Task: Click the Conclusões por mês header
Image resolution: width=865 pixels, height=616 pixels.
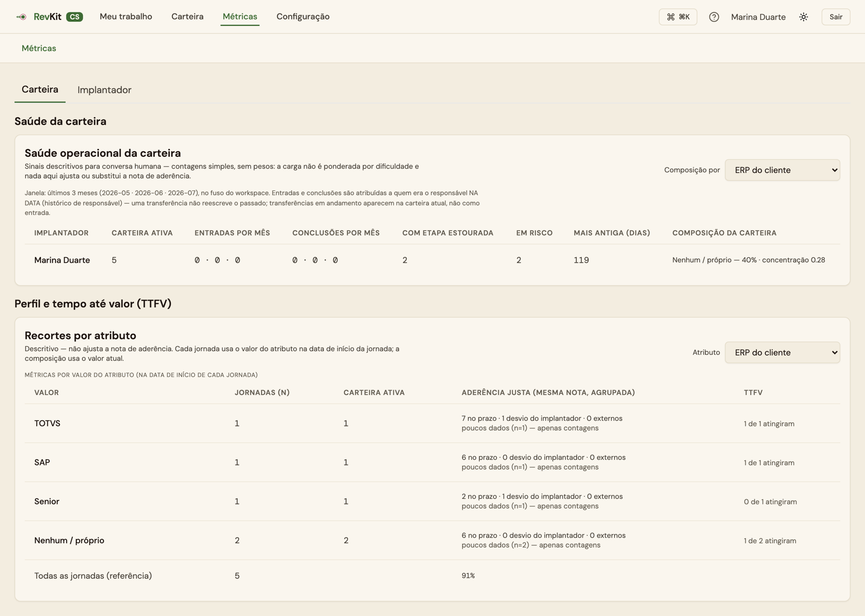Action: click(336, 233)
